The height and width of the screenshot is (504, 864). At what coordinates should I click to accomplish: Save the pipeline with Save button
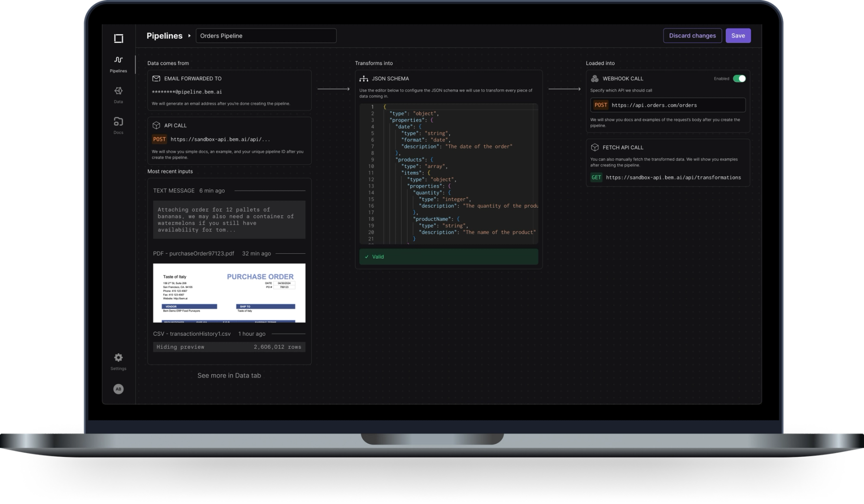click(x=738, y=36)
